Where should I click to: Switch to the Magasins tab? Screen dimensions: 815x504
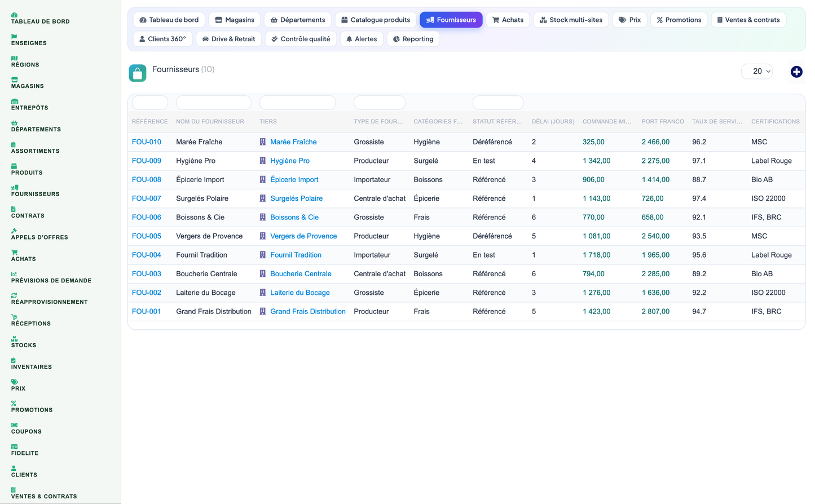pos(235,20)
